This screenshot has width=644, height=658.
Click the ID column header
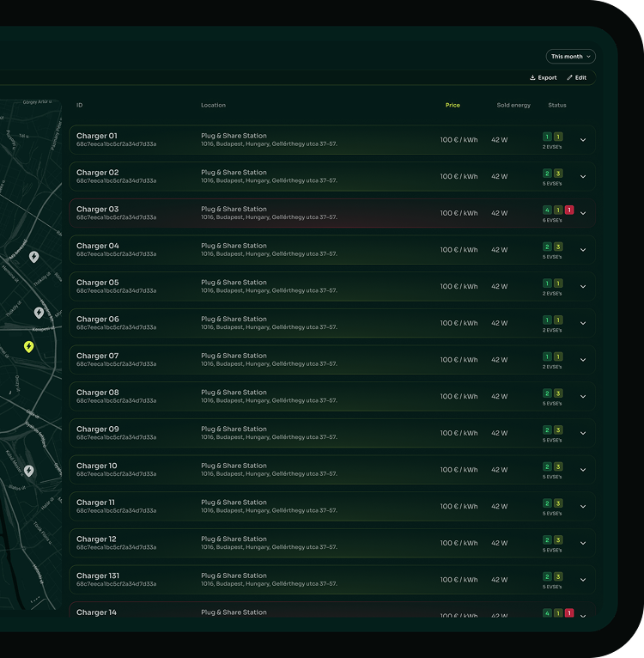coord(80,105)
